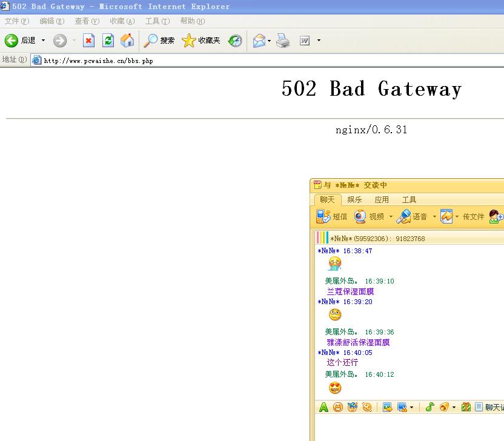Image resolution: width=504 pixels, height=441 pixels.
Task: Expand the Forward button history dropdown arrow
Action: (75, 41)
